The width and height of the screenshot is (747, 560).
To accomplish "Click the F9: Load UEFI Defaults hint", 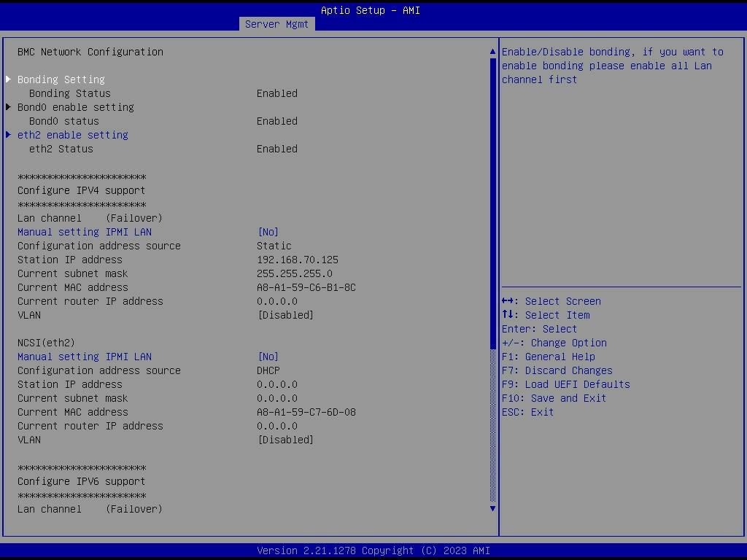I will (565, 384).
